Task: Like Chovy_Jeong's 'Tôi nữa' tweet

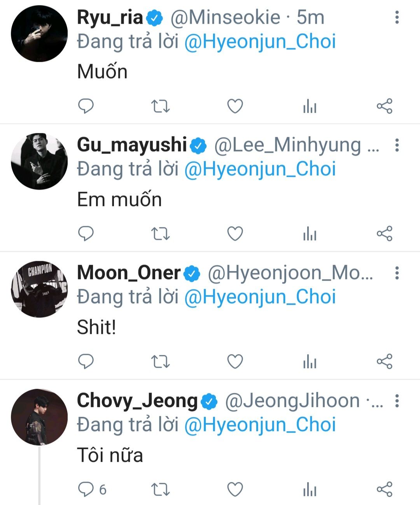Action: click(x=235, y=489)
